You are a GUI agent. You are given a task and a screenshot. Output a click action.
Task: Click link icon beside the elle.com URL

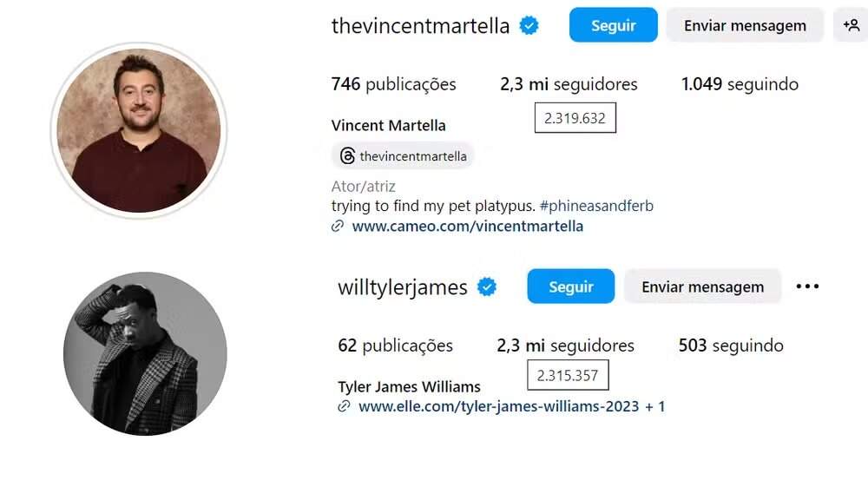(344, 406)
